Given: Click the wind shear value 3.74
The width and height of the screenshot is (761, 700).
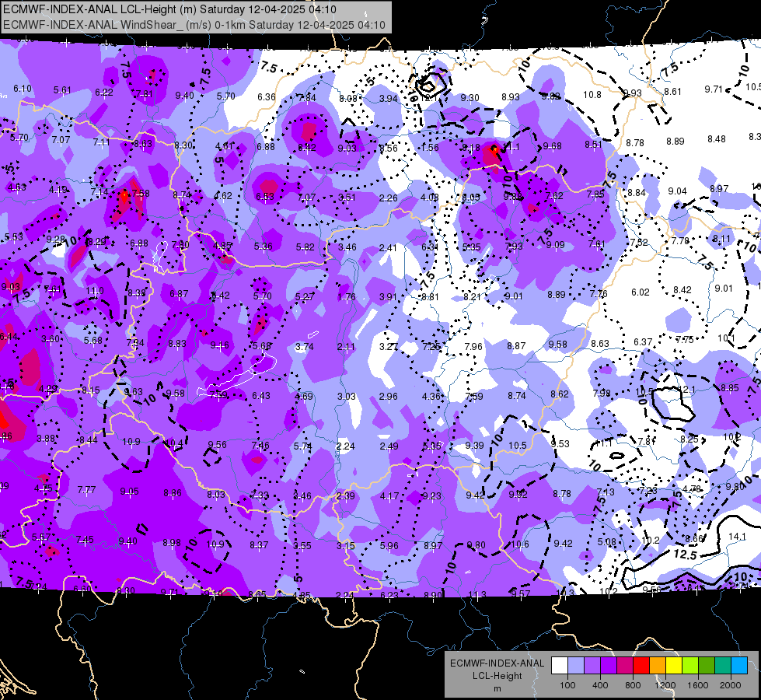Looking at the screenshot, I should 304,346.
